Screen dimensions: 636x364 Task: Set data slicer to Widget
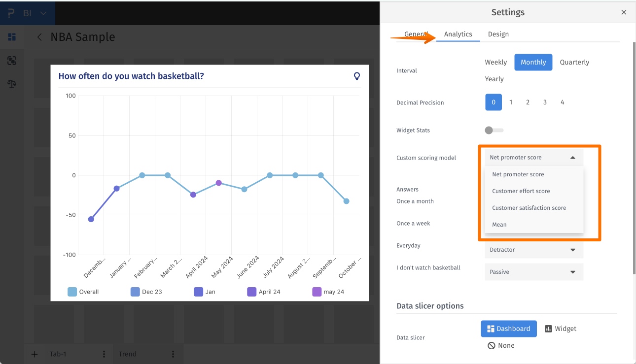tap(561, 329)
